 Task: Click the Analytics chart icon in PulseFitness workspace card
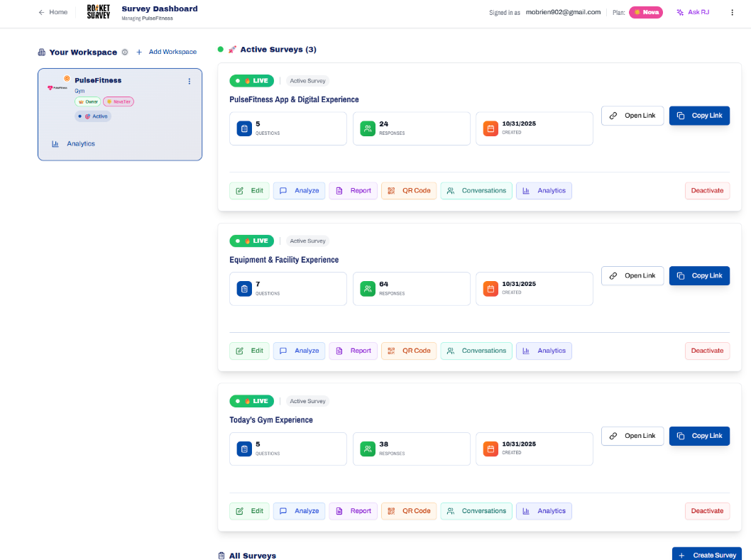[56, 143]
